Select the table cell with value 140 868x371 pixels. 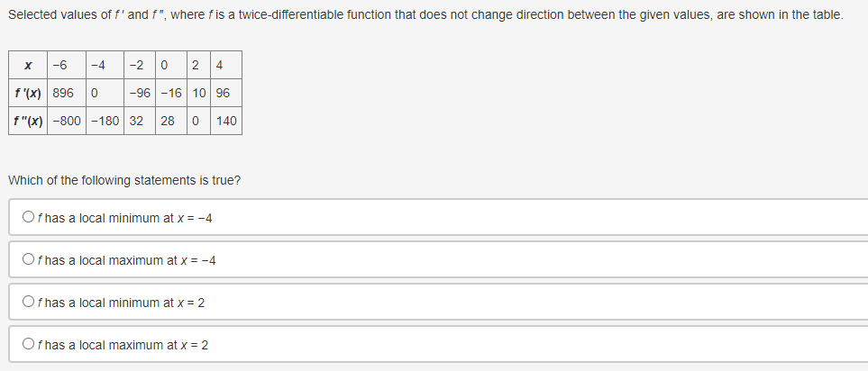click(226, 121)
